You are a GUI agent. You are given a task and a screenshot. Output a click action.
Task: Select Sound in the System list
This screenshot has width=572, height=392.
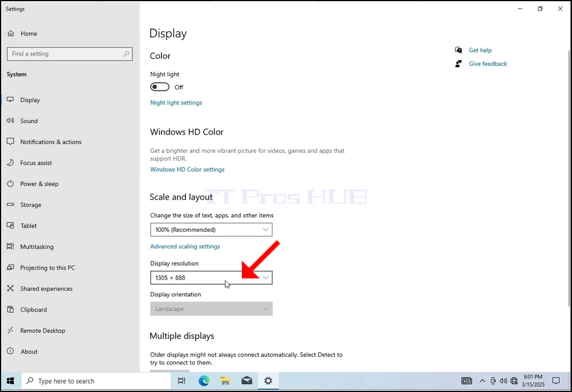[70, 121]
